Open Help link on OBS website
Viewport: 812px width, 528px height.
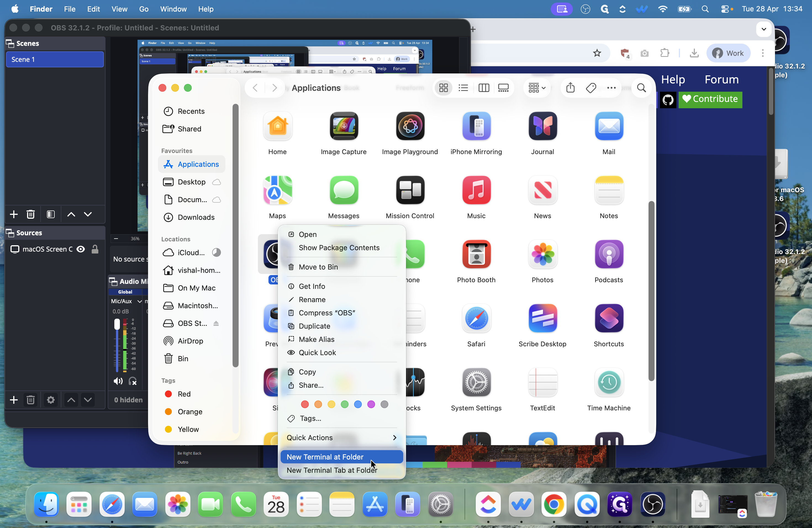(x=673, y=80)
